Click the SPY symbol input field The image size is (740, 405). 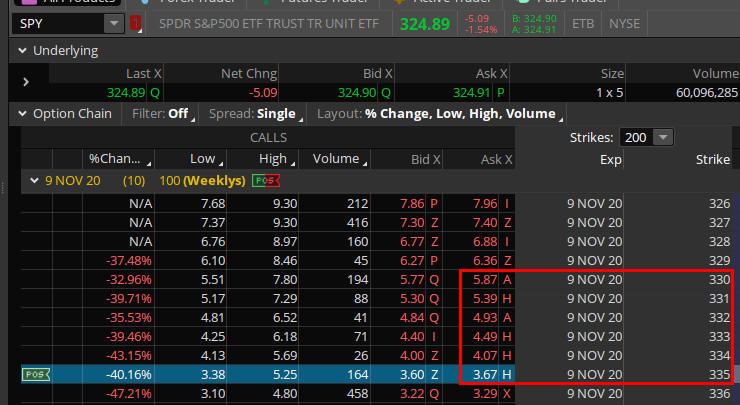(x=58, y=24)
